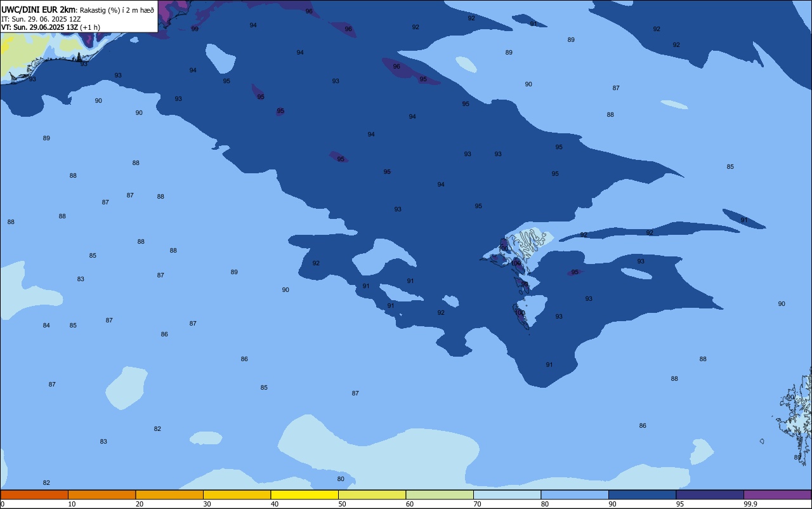Click the legend tick label '70'
Image resolution: width=812 pixels, height=509 pixels.
tap(477, 504)
